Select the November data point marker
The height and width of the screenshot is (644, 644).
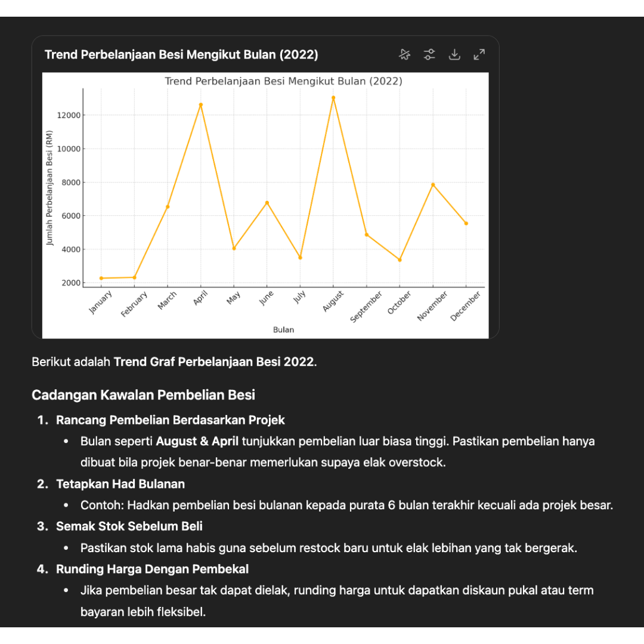[433, 185]
